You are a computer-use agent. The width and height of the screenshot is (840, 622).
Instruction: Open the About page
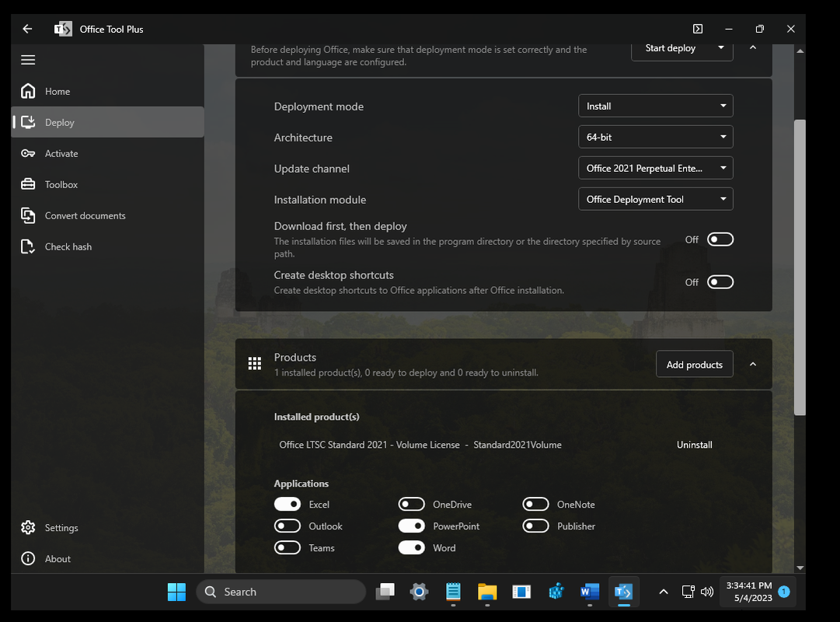(x=107, y=559)
